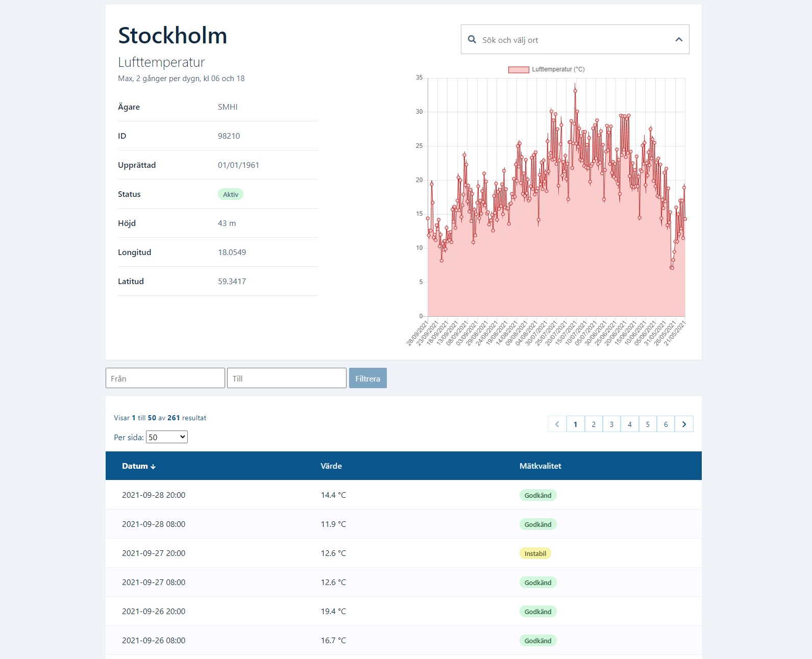This screenshot has width=812, height=659.
Task: Go to the previous results page arrow
Action: [x=557, y=424]
